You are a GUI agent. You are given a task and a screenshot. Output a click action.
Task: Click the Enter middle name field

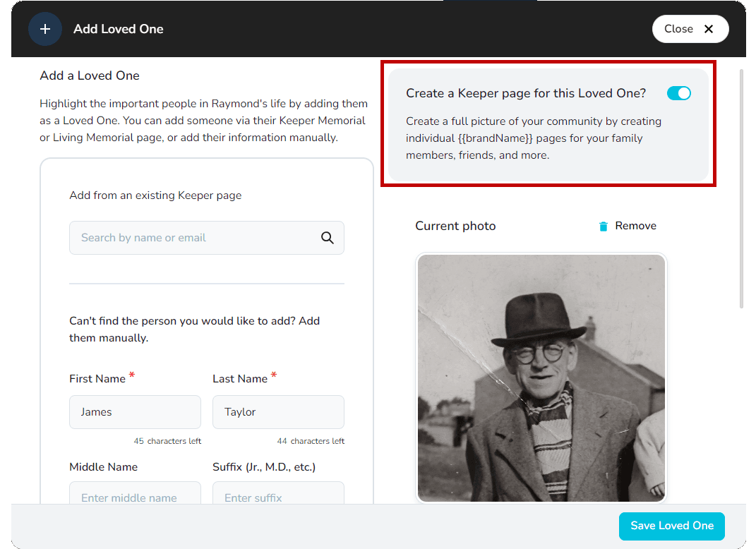135,497
